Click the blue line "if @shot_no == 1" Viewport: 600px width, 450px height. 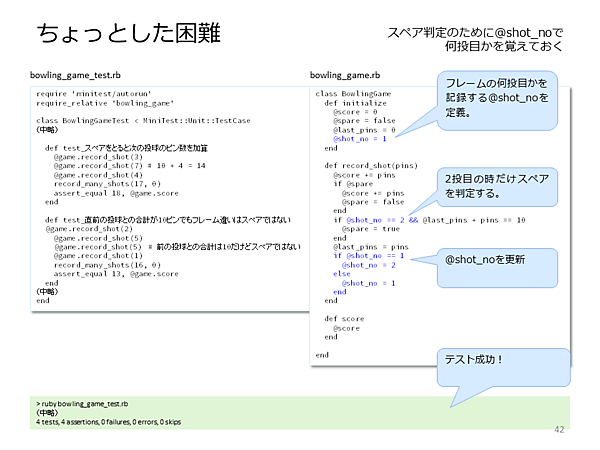point(368,256)
